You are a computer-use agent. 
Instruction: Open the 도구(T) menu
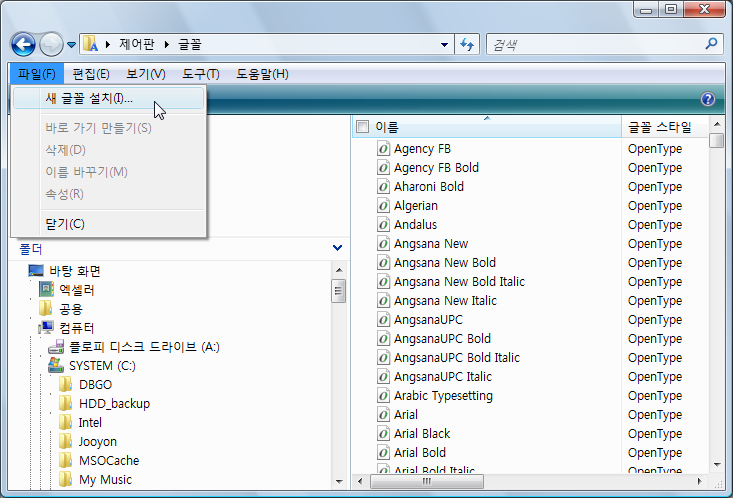click(x=201, y=74)
